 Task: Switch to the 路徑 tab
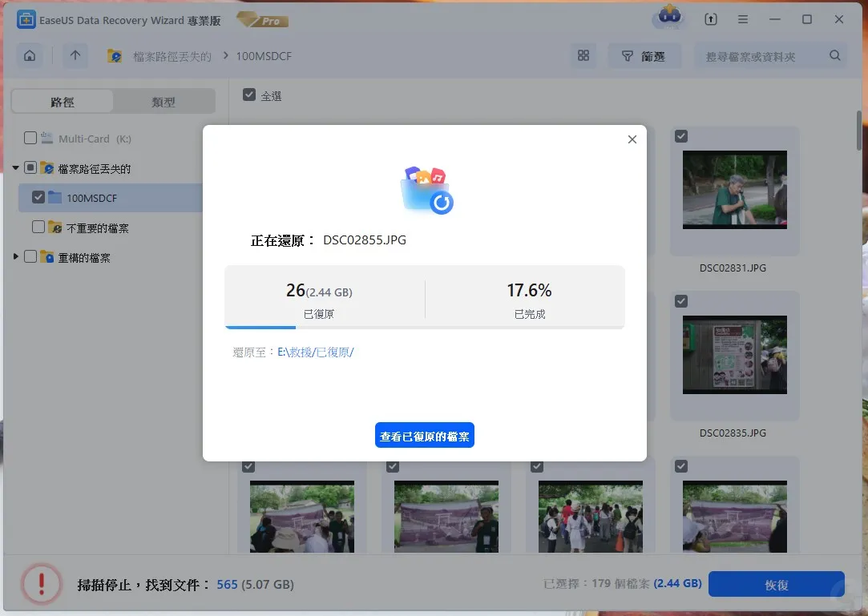(x=62, y=102)
